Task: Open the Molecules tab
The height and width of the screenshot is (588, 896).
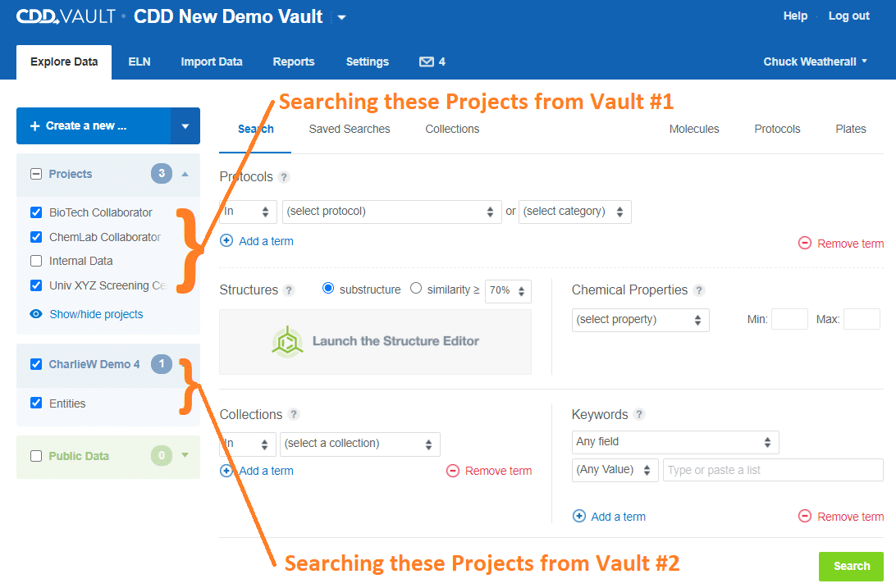Action: pyautogui.click(x=694, y=129)
